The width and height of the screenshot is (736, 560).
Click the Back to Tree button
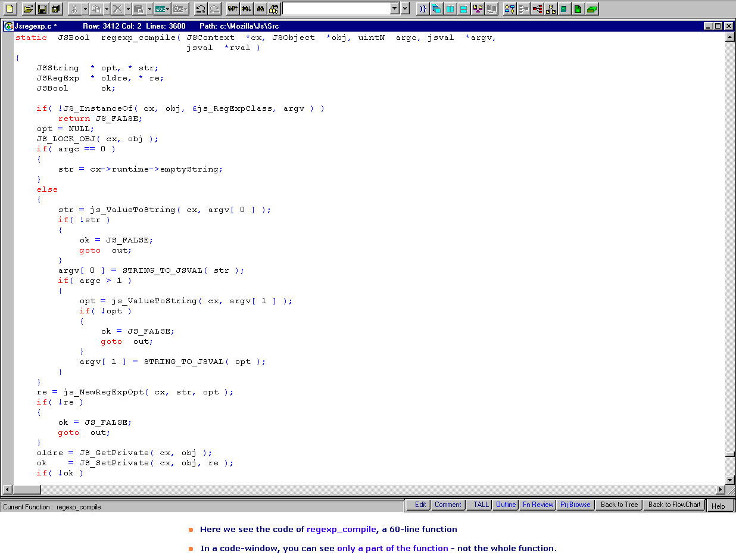tap(619, 505)
